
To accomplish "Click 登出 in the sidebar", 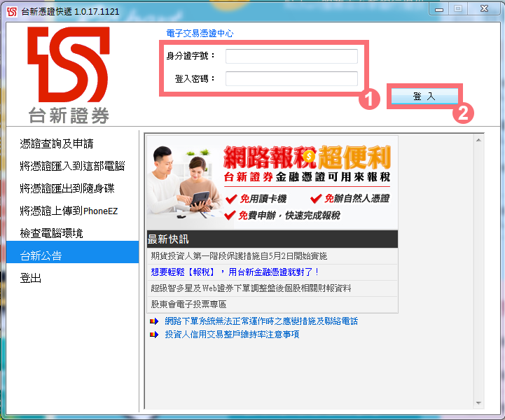I will tap(31, 278).
